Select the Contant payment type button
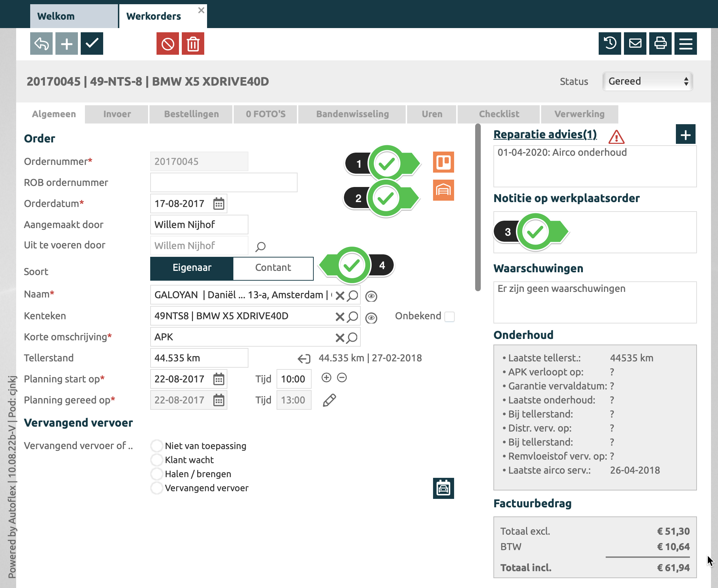The height and width of the screenshot is (588, 718). [273, 268]
